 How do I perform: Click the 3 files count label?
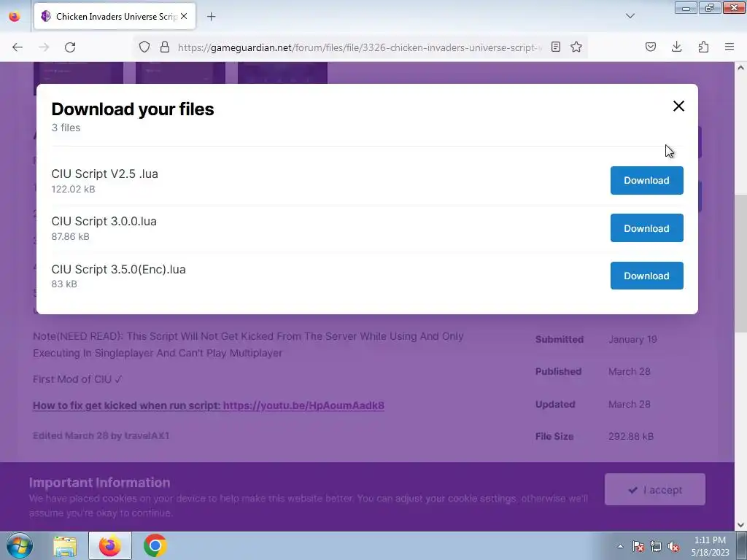coord(66,128)
